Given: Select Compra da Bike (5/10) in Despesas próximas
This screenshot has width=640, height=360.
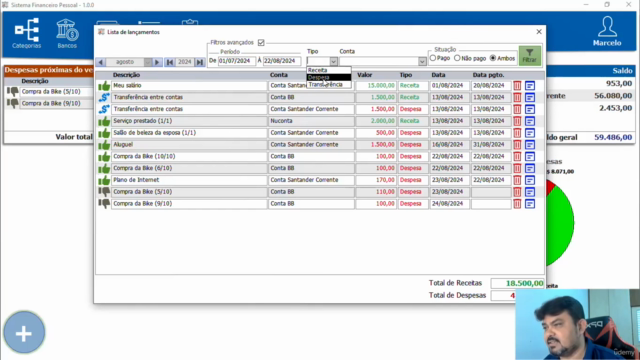Looking at the screenshot, I should (x=56, y=92).
